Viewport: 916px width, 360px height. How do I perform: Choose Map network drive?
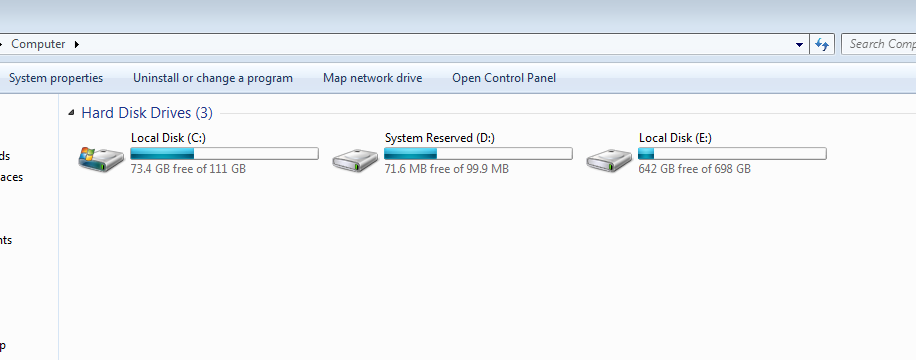[373, 78]
